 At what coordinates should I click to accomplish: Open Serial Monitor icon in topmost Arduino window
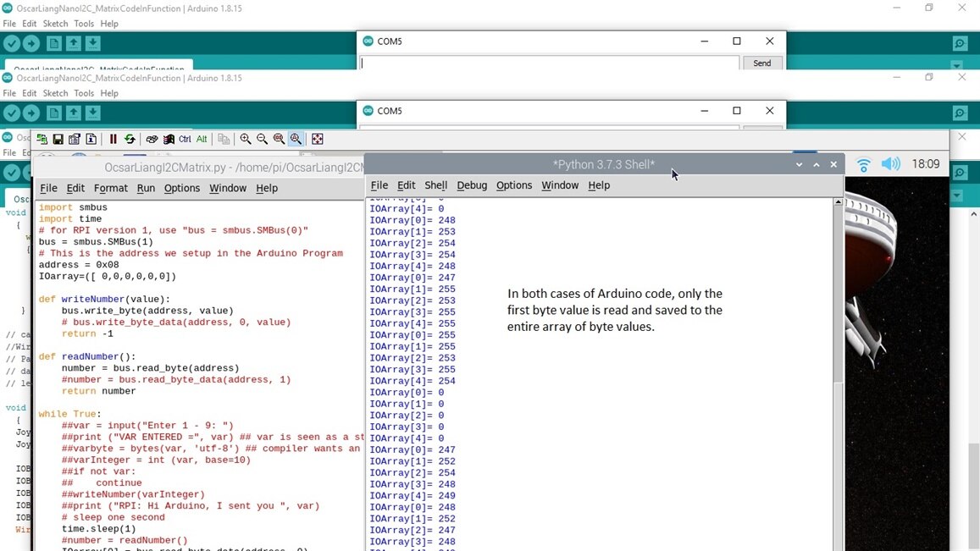click(x=960, y=44)
